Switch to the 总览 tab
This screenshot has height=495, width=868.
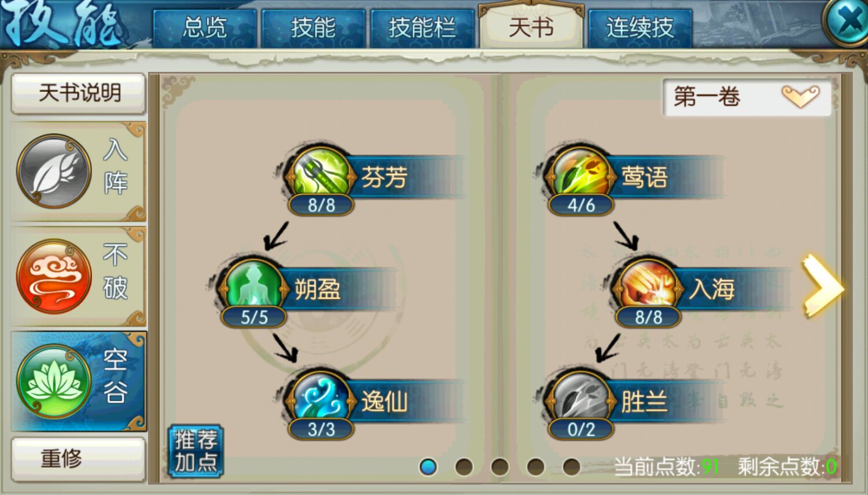[x=204, y=28]
